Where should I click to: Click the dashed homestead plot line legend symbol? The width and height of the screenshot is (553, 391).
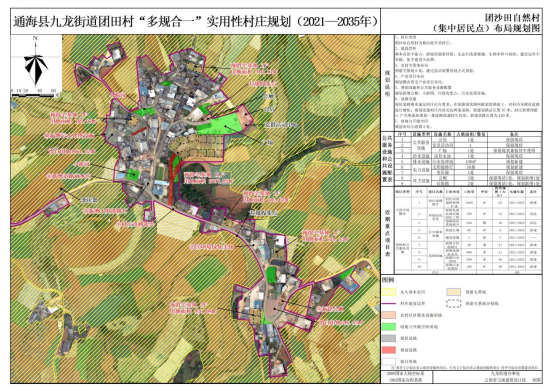(x=454, y=303)
